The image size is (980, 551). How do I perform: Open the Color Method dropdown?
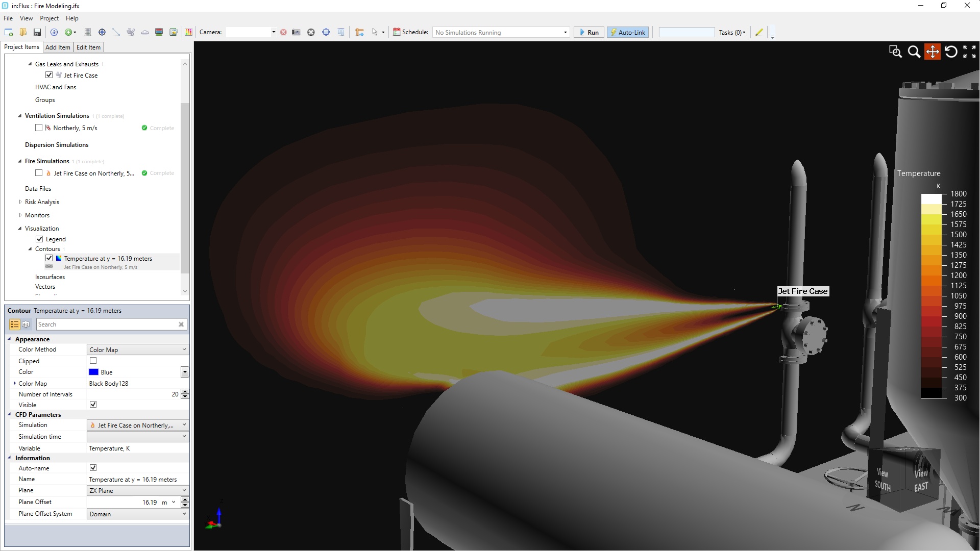138,349
